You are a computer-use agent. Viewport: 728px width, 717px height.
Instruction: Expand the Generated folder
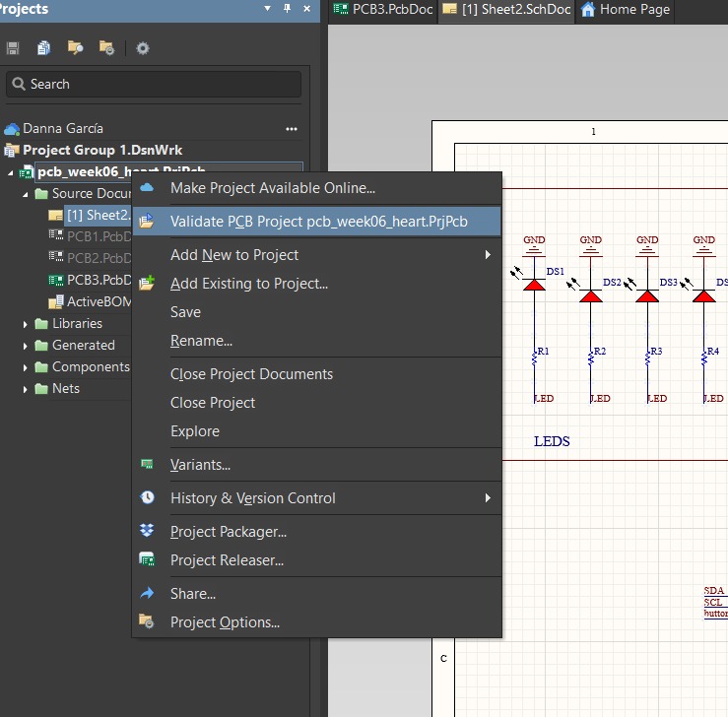[27, 346]
